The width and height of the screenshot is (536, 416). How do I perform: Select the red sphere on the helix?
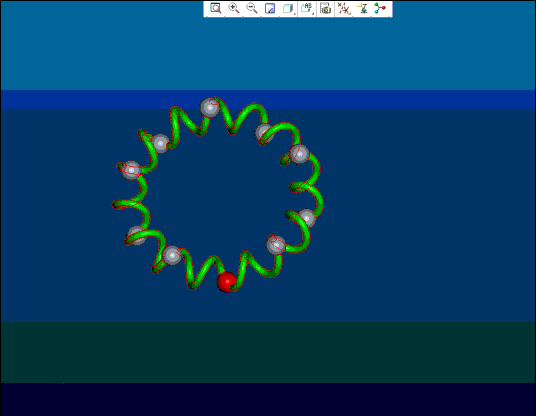pyautogui.click(x=227, y=282)
